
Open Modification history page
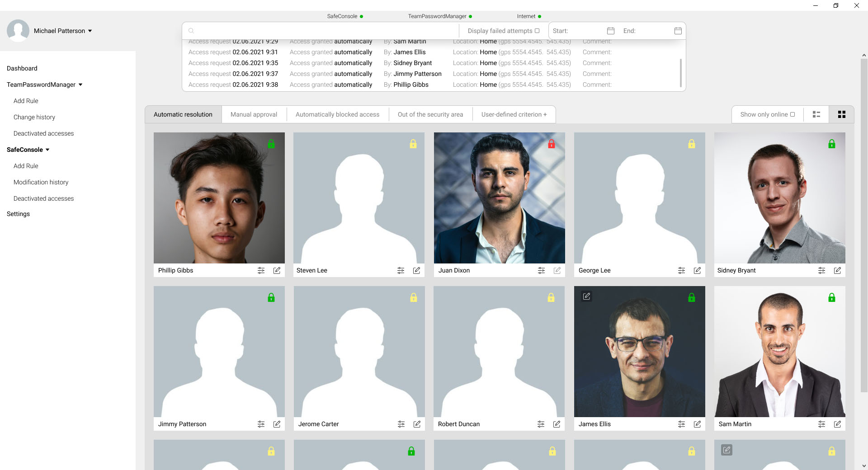pyautogui.click(x=41, y=182)
